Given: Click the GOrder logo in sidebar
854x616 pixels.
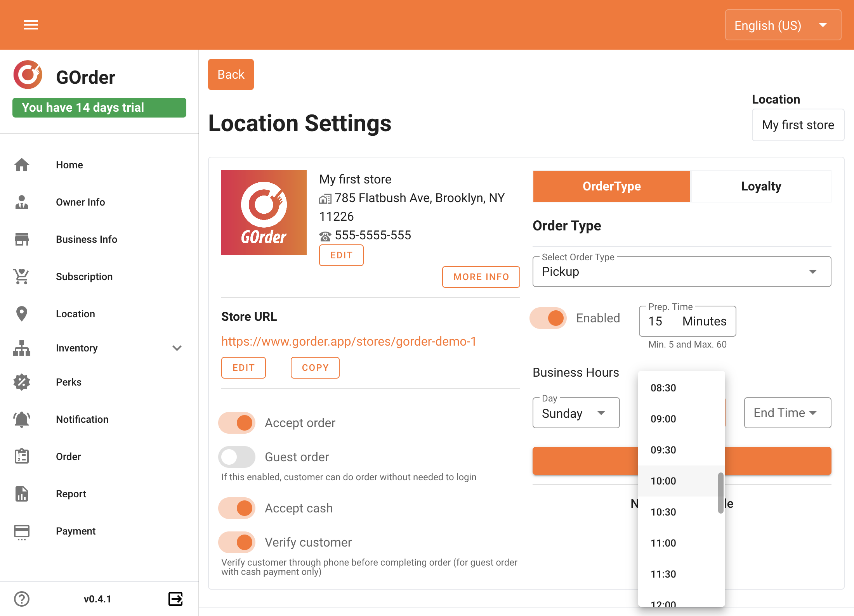Looking at the screenshot, I should pyautogui.click(x=28, y=75).
